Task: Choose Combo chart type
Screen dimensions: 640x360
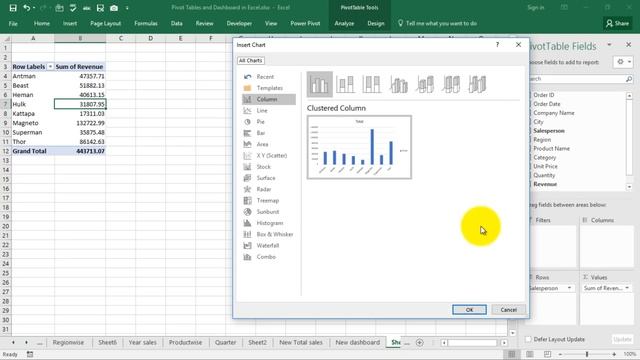Action: point(269,257)
